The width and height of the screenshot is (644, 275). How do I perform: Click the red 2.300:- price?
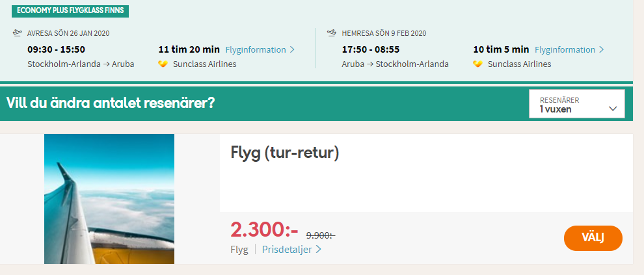[x=264, y=229]
